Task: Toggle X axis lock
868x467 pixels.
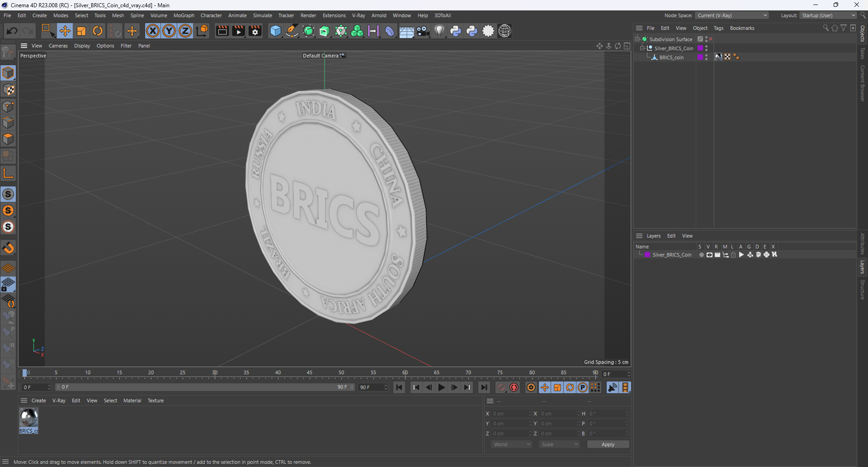Action: pyautogui.click(x=153, y=31)
